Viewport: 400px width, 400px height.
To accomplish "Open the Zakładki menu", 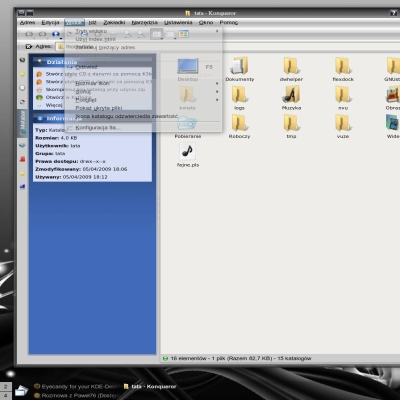I will point(114,23).
